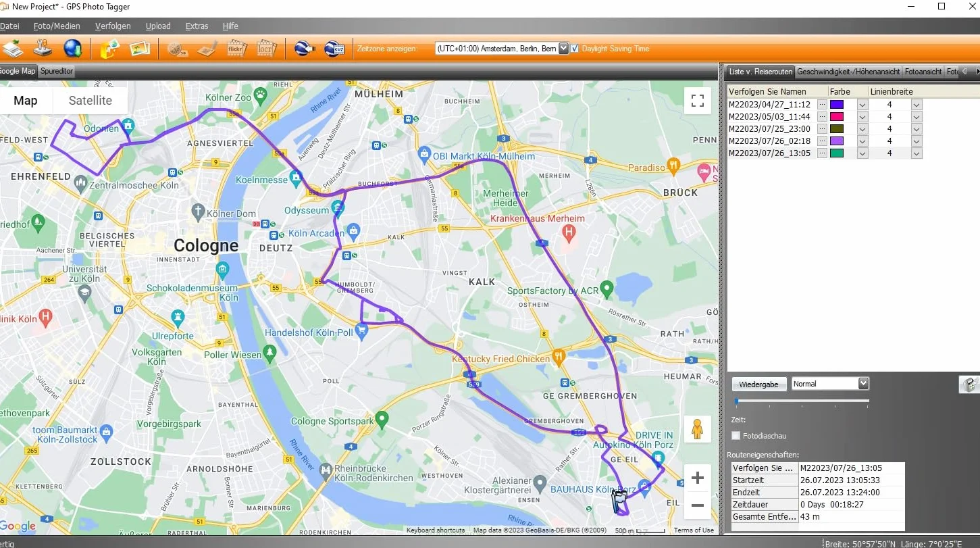Toggle fullscreen map view
The width and height of the screenshot is (980, 548).
click(698, 101)
